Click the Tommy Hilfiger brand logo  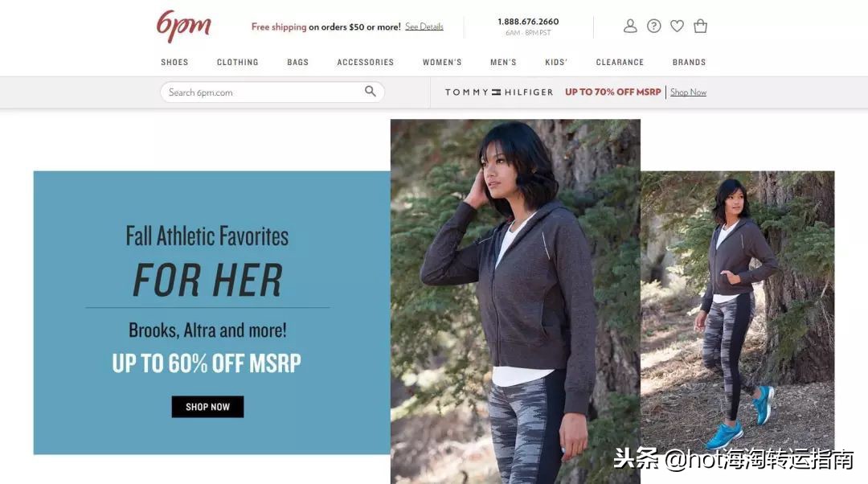(499, 92)
